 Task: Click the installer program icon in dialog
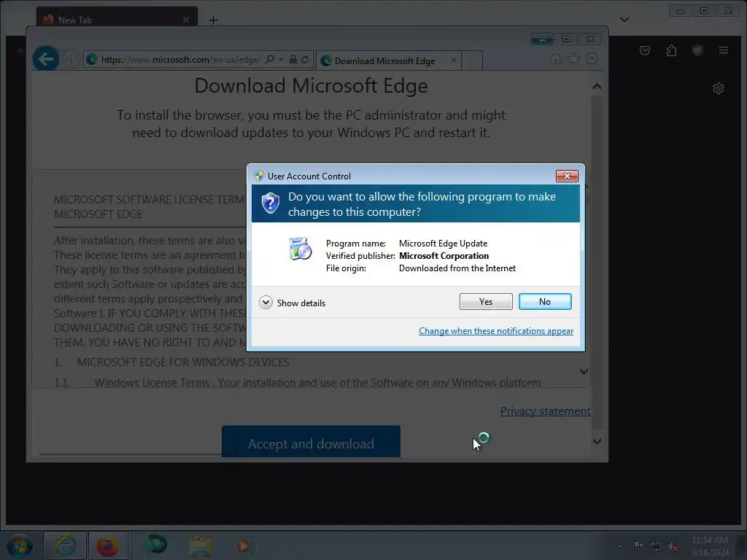300,249
